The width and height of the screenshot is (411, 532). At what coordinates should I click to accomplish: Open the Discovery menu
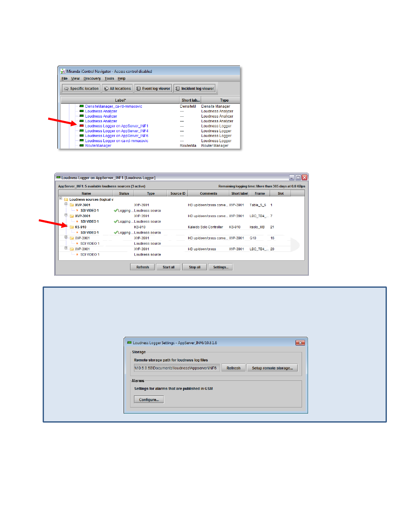92,78
